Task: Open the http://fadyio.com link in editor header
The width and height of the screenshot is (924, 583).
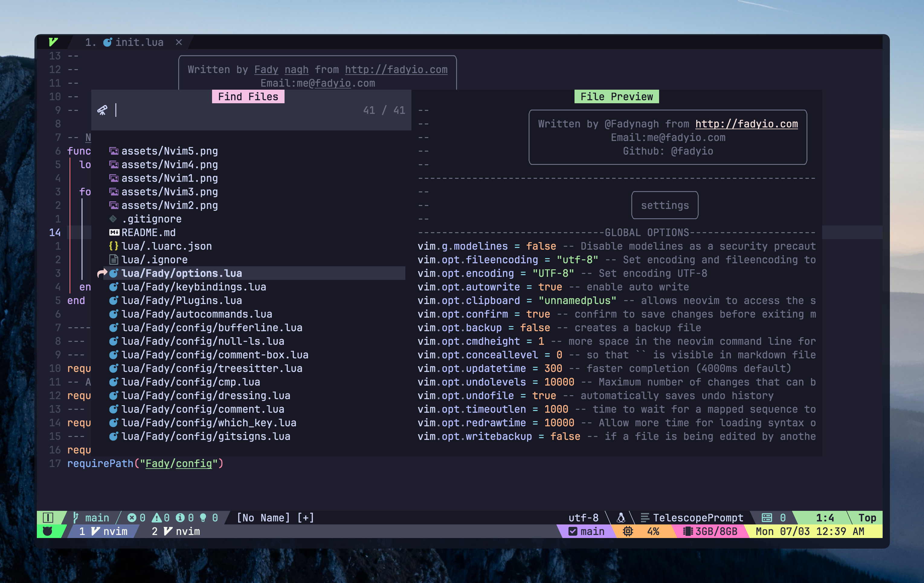Action: 396,69
